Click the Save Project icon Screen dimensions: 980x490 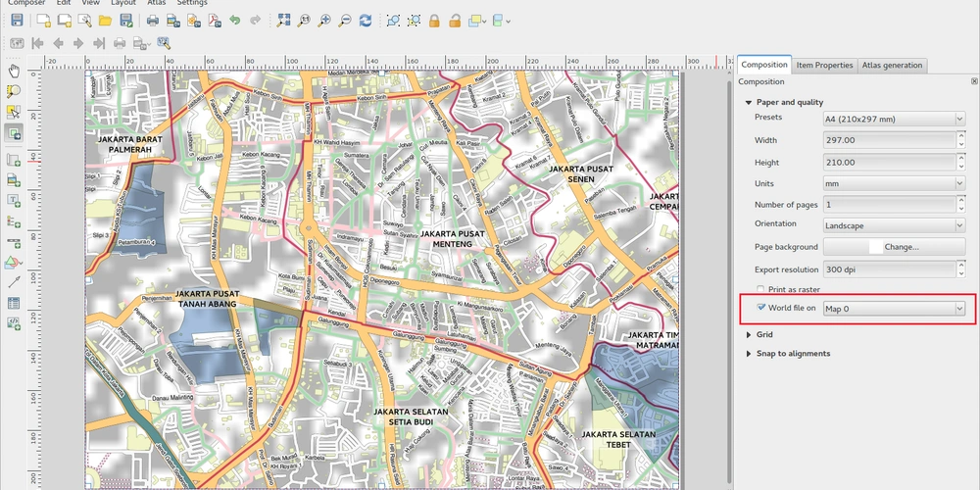tap(17, 21)
